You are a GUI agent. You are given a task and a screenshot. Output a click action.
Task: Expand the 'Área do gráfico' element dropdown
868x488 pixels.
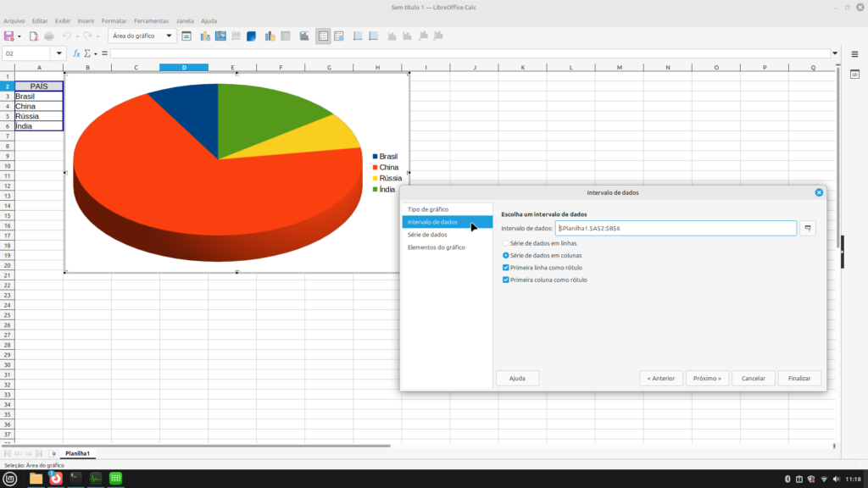(170, 36)
